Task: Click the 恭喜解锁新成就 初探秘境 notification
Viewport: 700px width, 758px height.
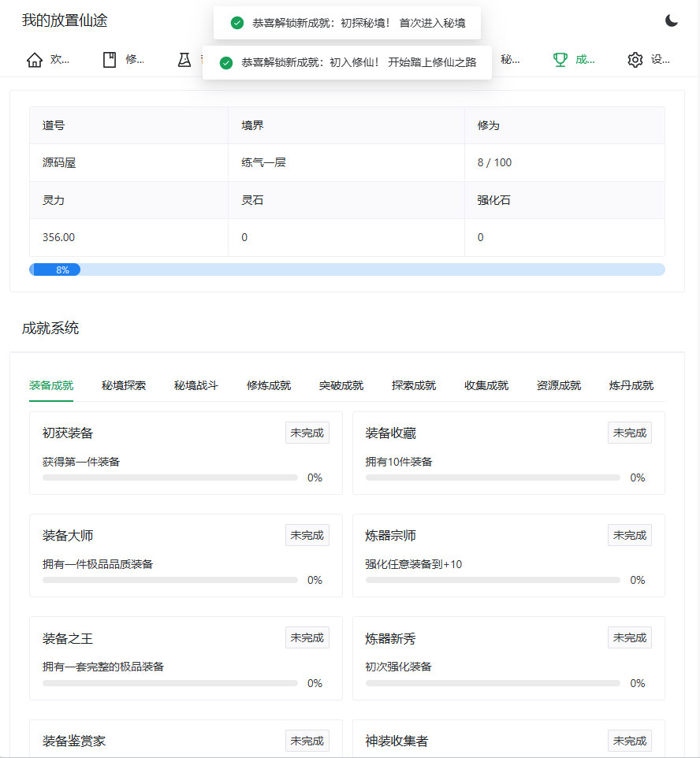Action: [x=347, y=23]
